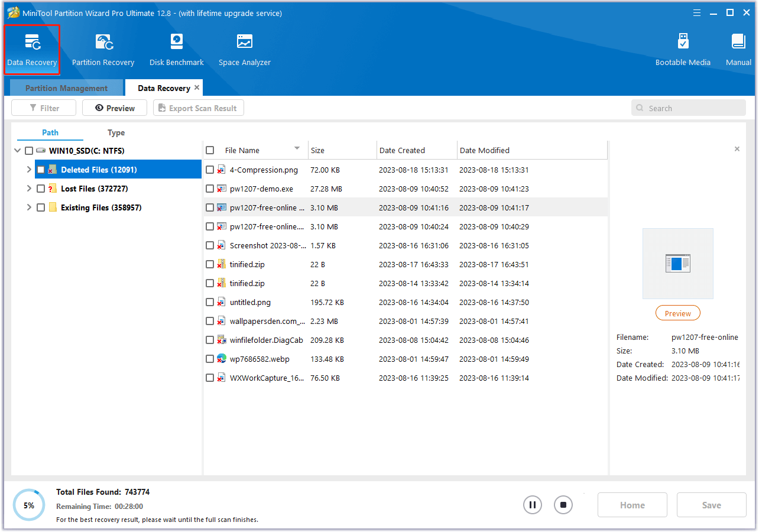This screenshot has height=532, width=759.
Task: Check the Existing Files checkbox
Action: click(x=41, y=207)
